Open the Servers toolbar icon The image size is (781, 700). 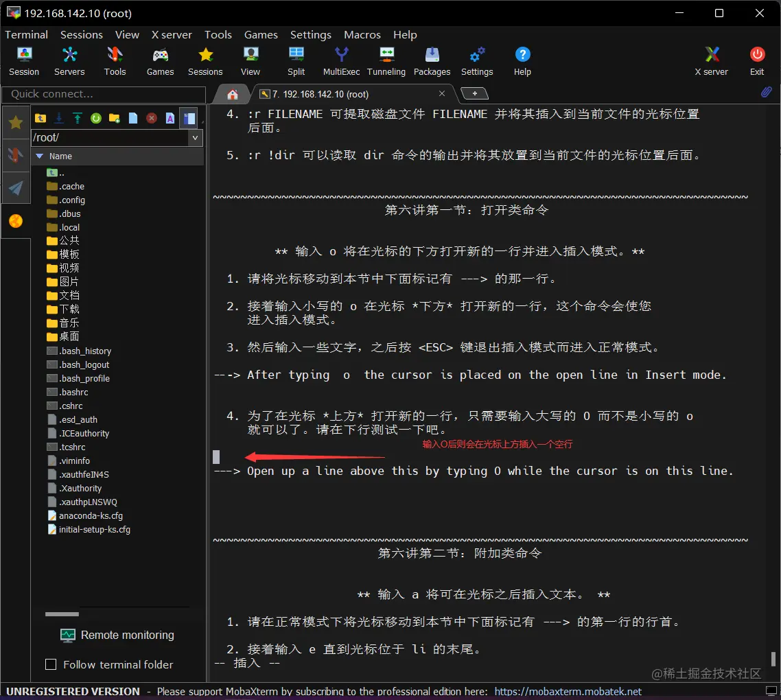coord(69,61)
